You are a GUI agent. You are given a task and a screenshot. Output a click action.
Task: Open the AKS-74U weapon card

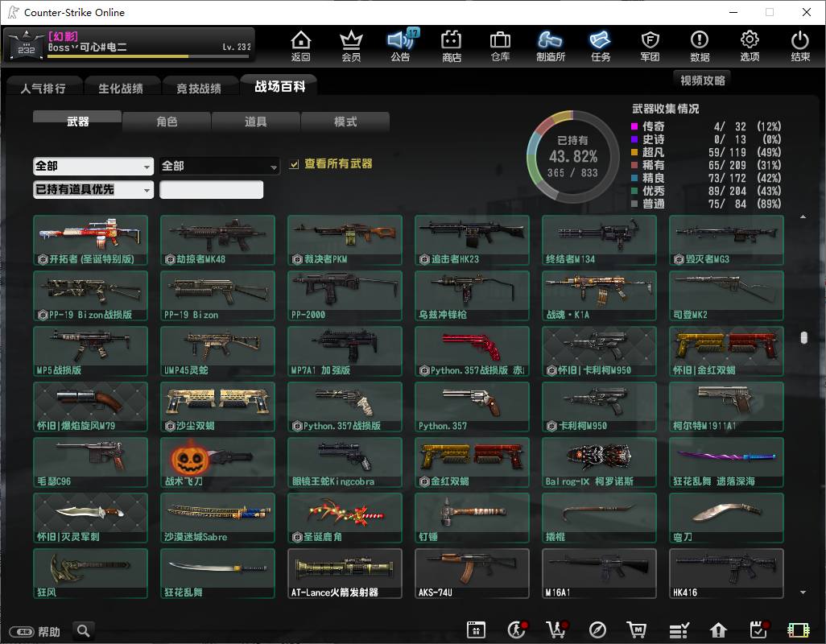472,573
